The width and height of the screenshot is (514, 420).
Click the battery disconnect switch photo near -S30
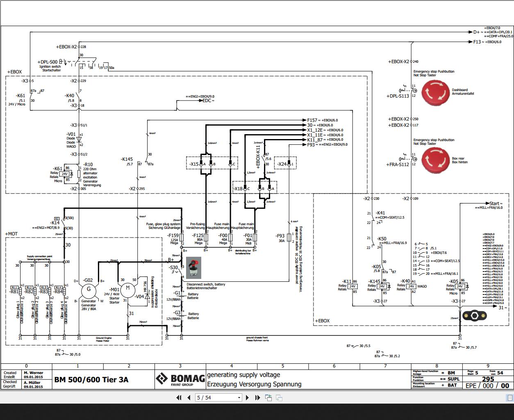(x=193, y=267)
